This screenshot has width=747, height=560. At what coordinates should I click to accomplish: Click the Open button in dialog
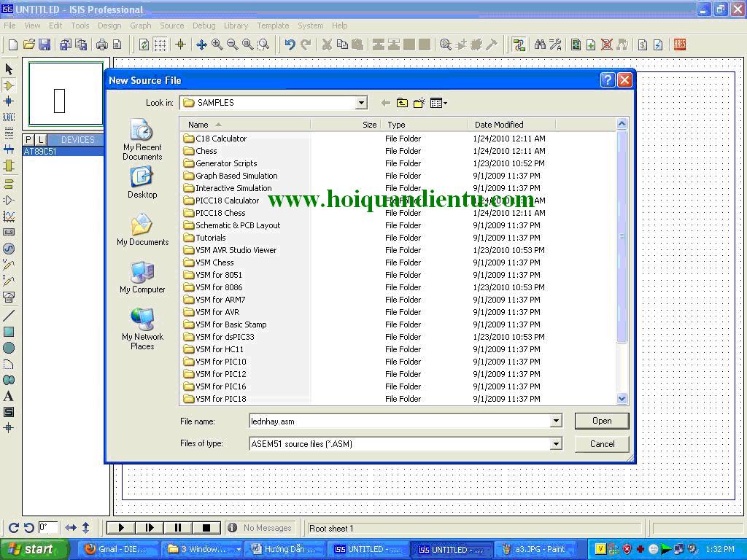[602, 421]
